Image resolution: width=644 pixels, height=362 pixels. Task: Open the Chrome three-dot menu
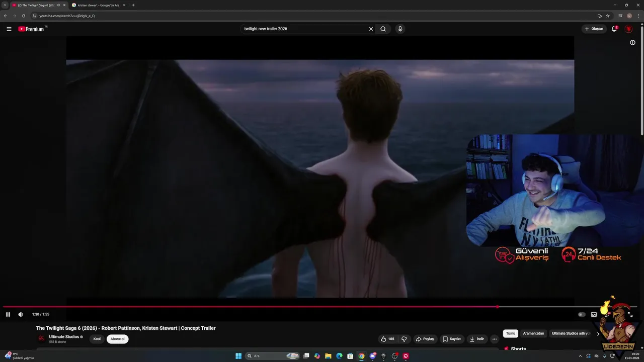[x=638, y=16]
